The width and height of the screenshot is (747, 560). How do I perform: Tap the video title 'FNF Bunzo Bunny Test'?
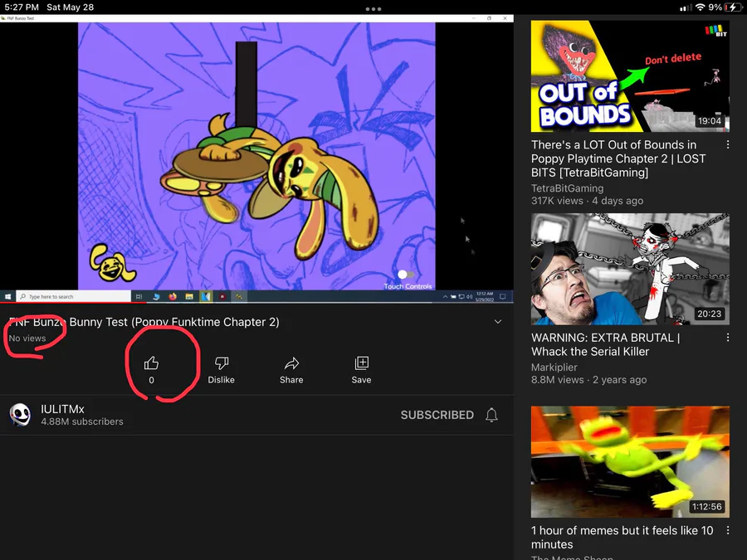[x=144, y=322]
